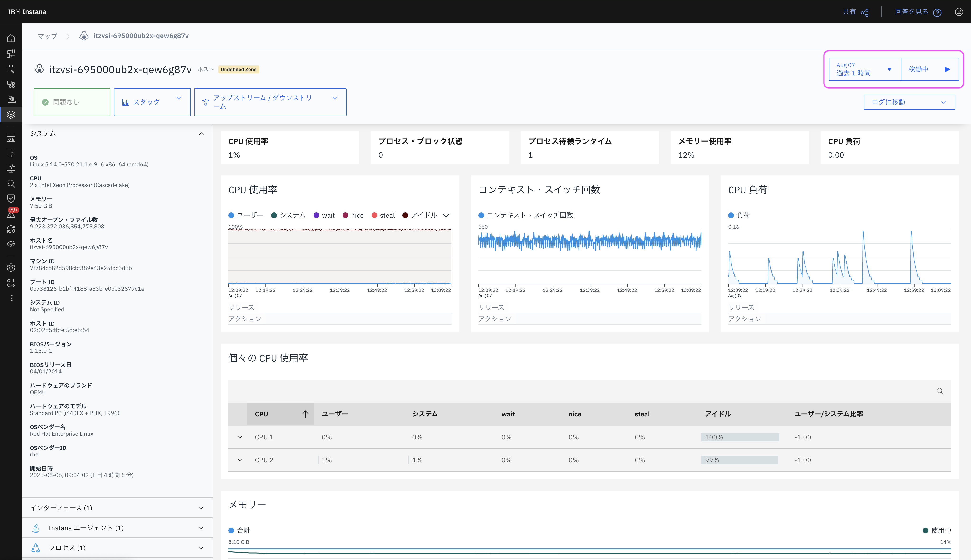
Task: Click the Events alert icon with 99+ badge
Action: [11, 213]
